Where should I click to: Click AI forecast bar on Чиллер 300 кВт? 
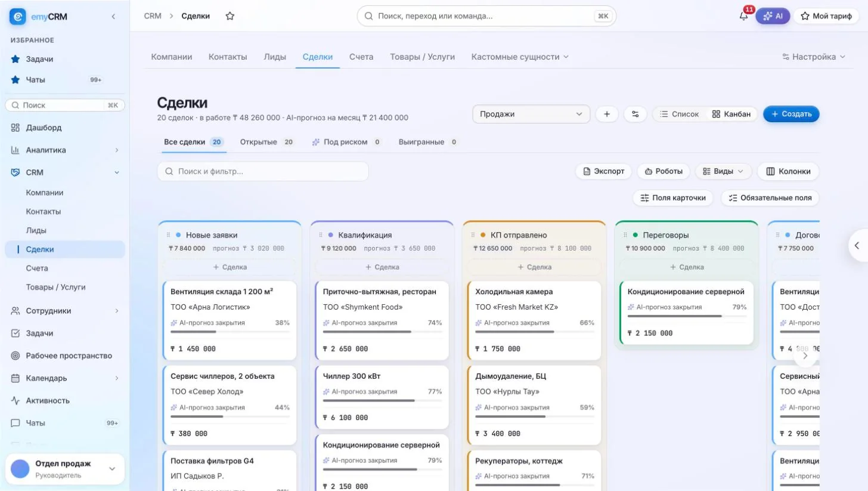pyautogui.click(x=382, y=401)
